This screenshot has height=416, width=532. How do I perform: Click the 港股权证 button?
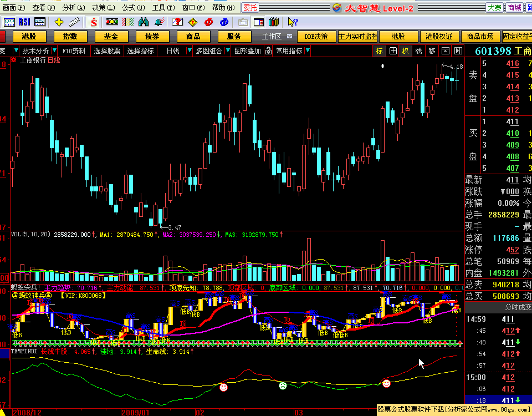(439, 37)
